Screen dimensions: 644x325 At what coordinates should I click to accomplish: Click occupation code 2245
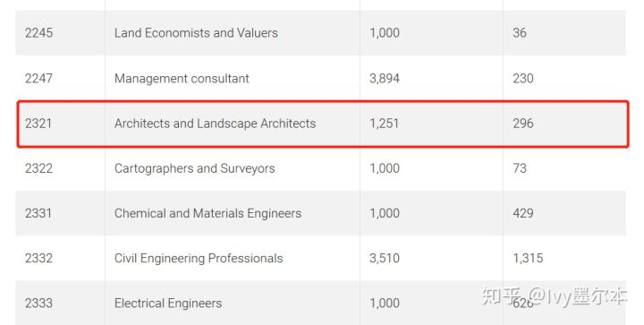point(38,33)
